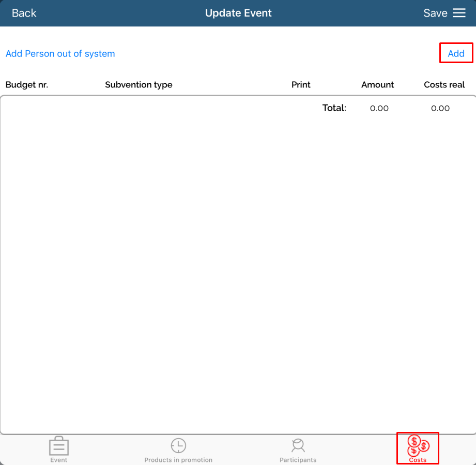The image size is (476, 465).
Task: Select the Costs coins icon
Action: (418, 444)
